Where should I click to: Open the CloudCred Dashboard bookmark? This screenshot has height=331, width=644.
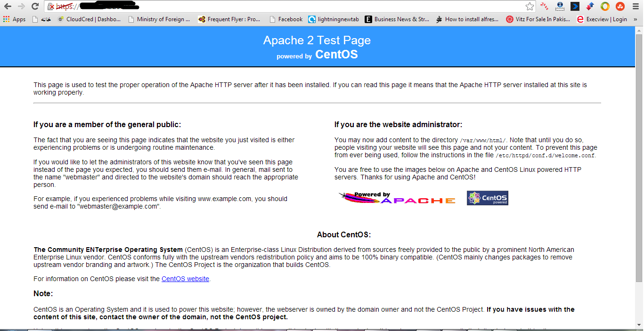pyautogui.click(x=89, y=19)
